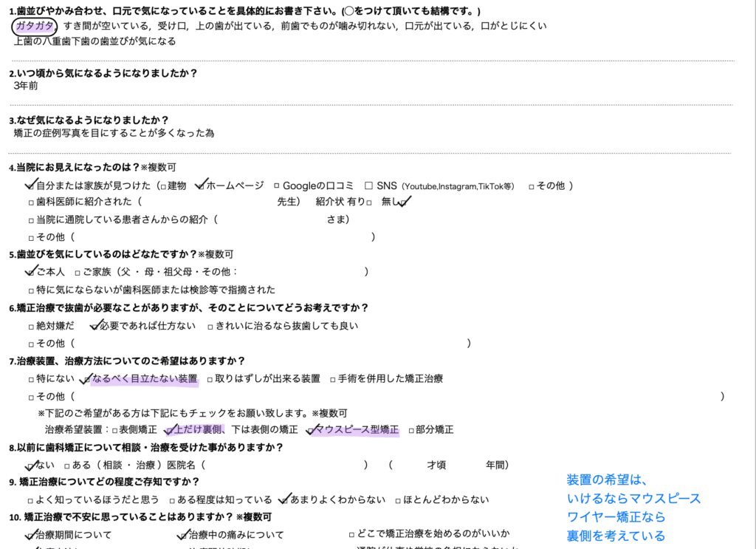Screen dimensions: 756x549
Task: Click the 医院名 blank field
Action: pos(283,466)
